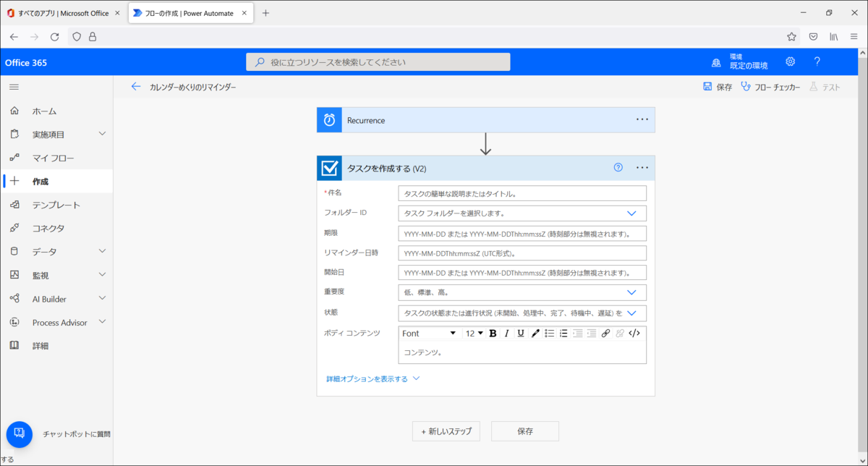Screen dimensions: 868x466
Task: Click Office 365 header link
Action: (x=26, y=63)
